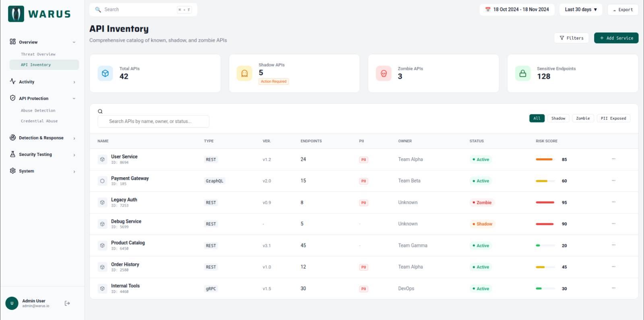Viewport: 644px width, 320px height.
Task: Sort by the RISK SCORE column header
Action: pyautogui.click(x=547, y=141)
